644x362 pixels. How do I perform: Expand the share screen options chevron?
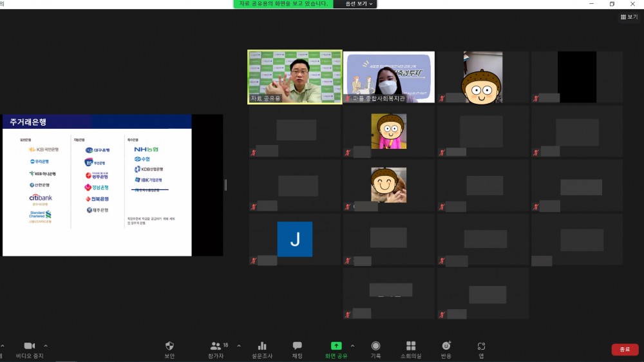click(352, 346)
